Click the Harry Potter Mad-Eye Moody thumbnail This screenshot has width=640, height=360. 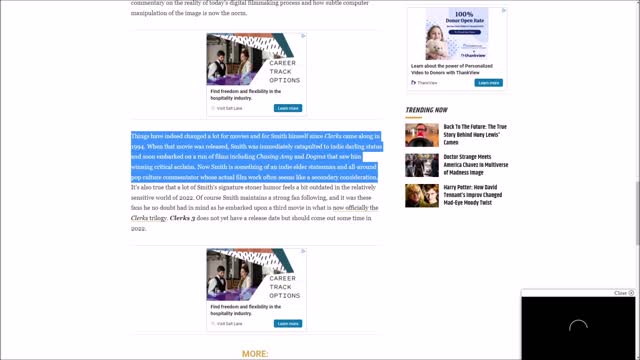422,196
